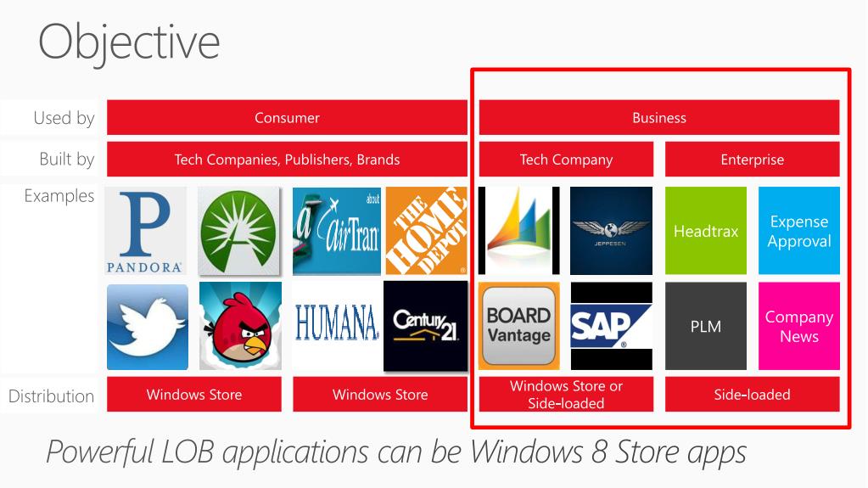Click the SAP logo tile
Screen dimensions: 868x488
(x=612, y=326)
